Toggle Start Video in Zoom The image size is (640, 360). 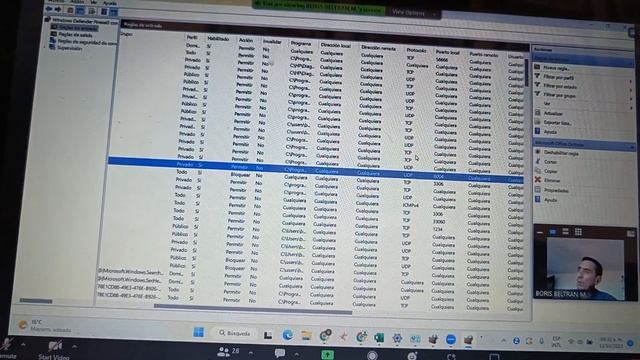tap(54, 350)
